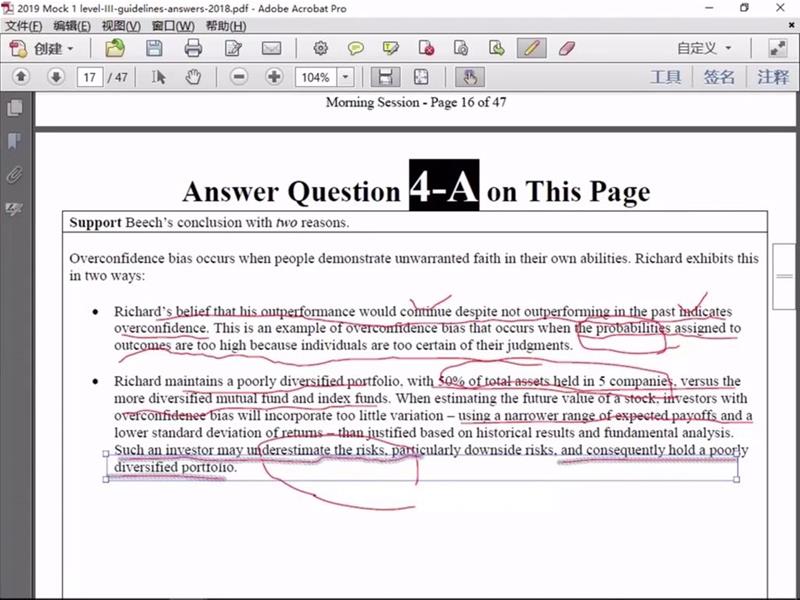This screenshot has height=600, width=800.
Task: Click 'Morning Session - Page 16 of 47'
Action: click(x=416, y=102)
